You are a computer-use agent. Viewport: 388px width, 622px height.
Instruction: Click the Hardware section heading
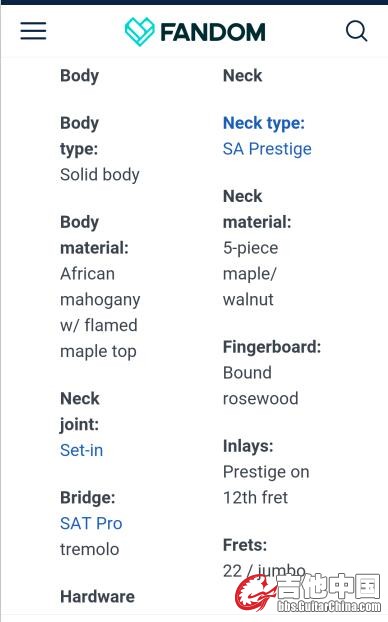point(97,597)
